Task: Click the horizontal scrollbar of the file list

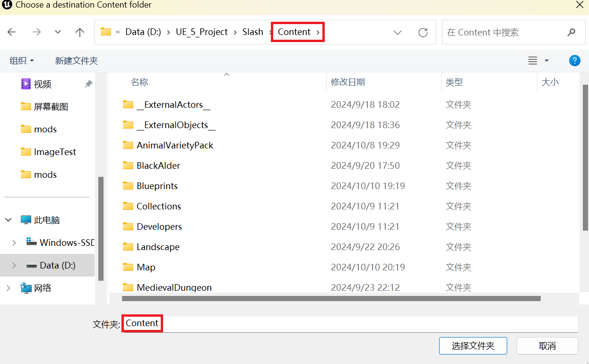Action: coord(331,298)
